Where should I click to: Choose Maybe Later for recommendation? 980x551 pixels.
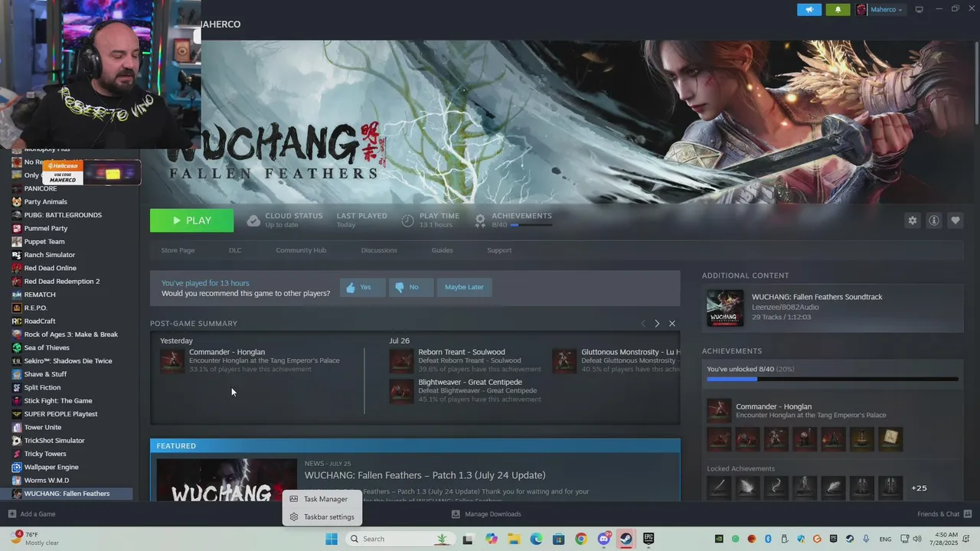click(464, 288)
